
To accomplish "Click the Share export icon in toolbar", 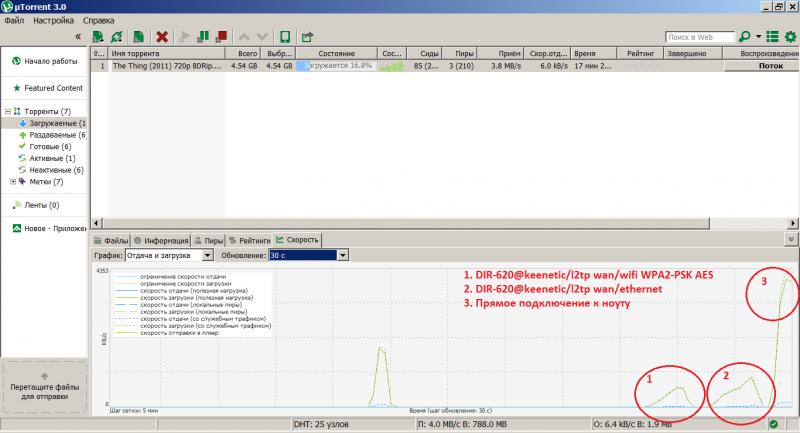I will [x=307, y=37].
